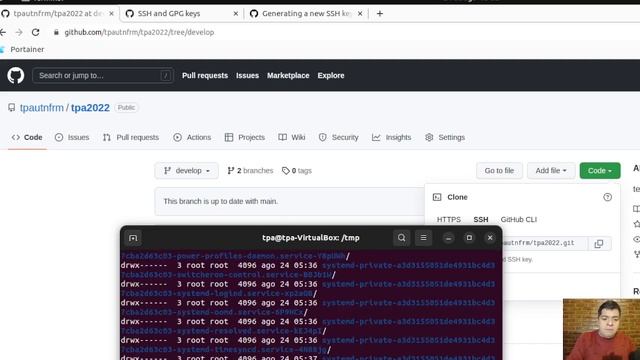The image size is (640, 360).
Task: Close the SSH and GPG keys tab
Action: click(236, 13)
